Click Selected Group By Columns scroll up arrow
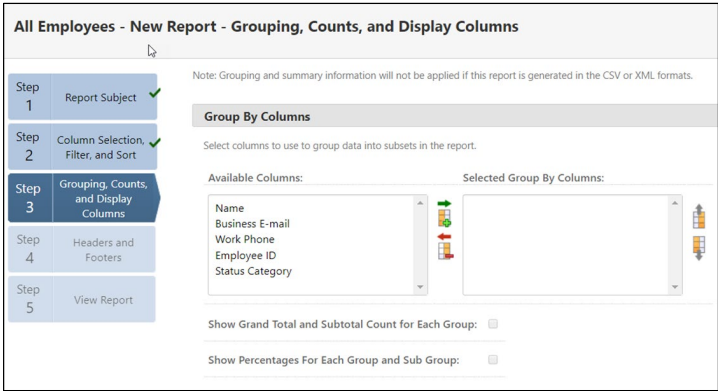 [675, 202]
